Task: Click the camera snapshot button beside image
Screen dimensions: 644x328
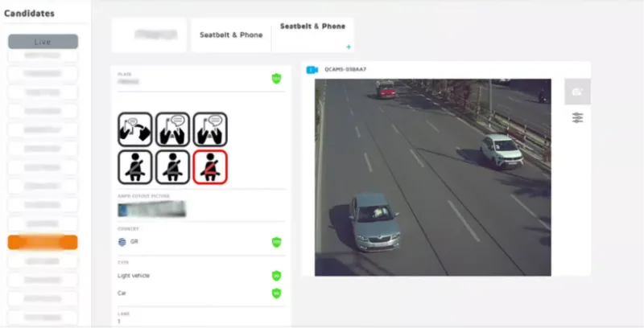Action: point(577,92)
